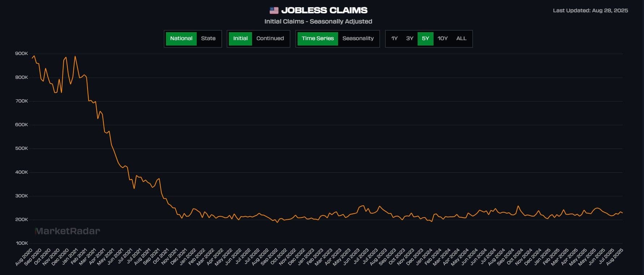Screen dimensions: 644x275
Task: Switch to Seasonality tab
Action: click(x=358, y=39)
